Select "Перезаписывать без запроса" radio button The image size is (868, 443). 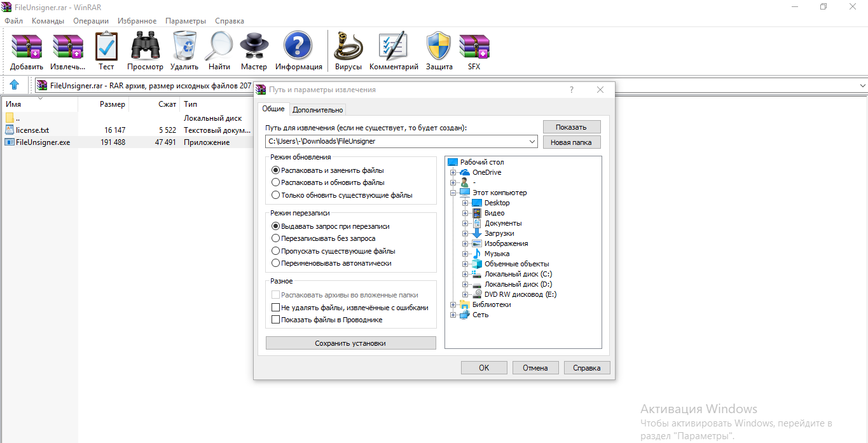pyautogui.click(x=275, y=238)
